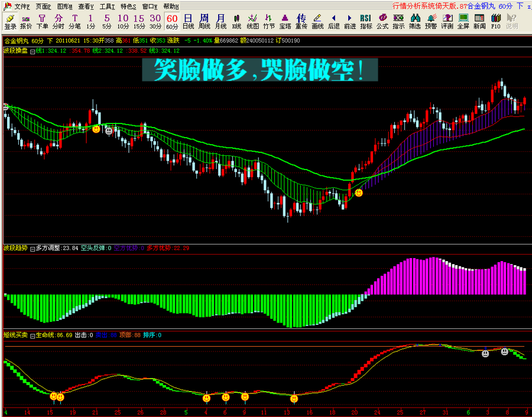This screenshot has height=417, width=532.
Task: Click the 评测 evaluation icon
Action: tap(447, 22)
